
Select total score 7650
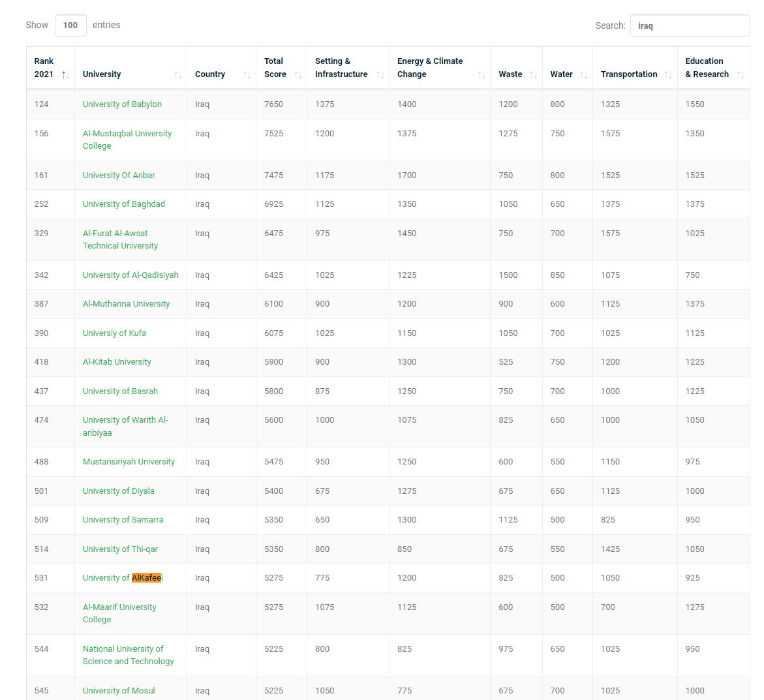click(x=274, y=104)
